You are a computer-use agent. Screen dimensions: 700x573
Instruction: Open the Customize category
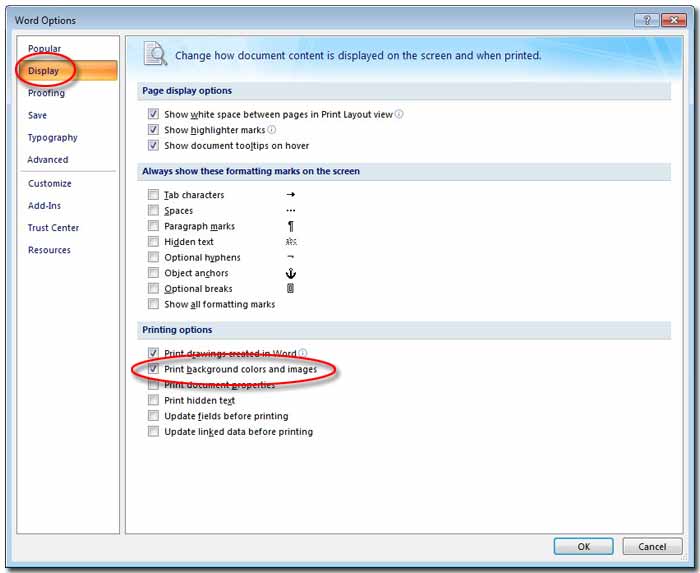(x=50, y=183)
